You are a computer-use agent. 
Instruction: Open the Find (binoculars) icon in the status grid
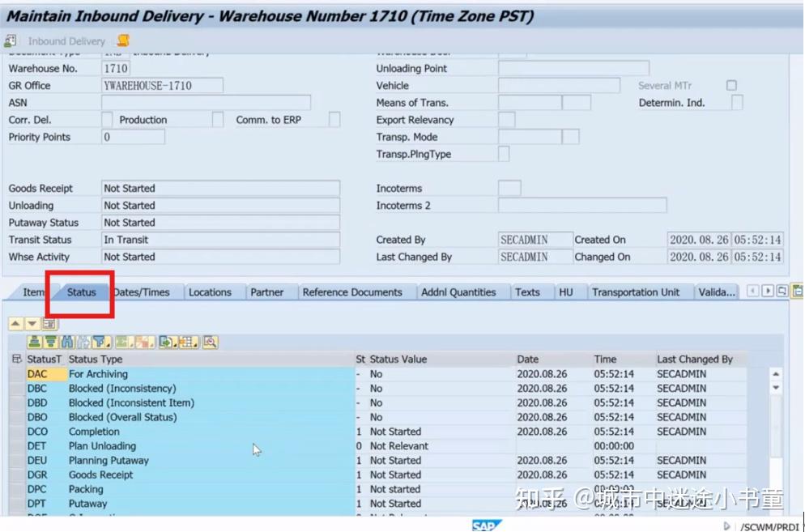tap(66, 342)
